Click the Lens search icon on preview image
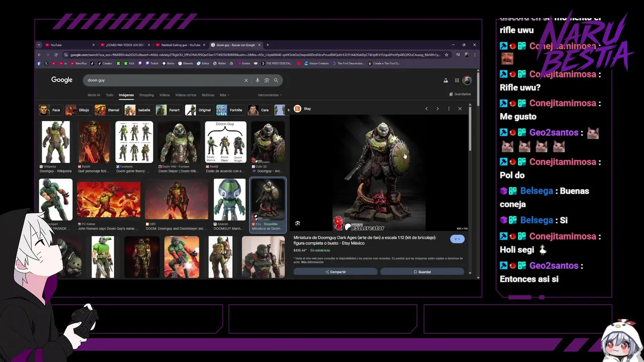This screenshot has height=362, width=644. tap(298, 223)
